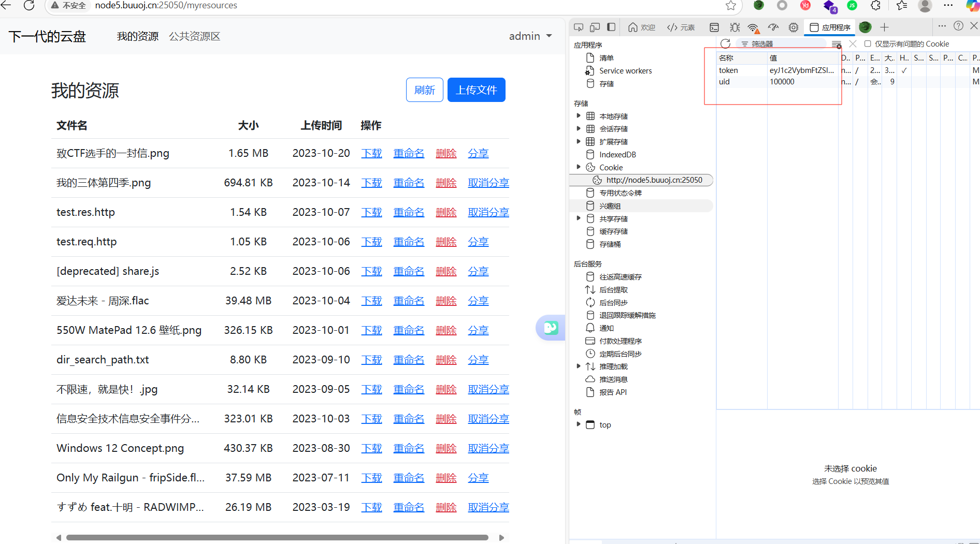Screen dimensions: 980x544
Task: Select the uid cookie row
Action: [x=847, y=82]
